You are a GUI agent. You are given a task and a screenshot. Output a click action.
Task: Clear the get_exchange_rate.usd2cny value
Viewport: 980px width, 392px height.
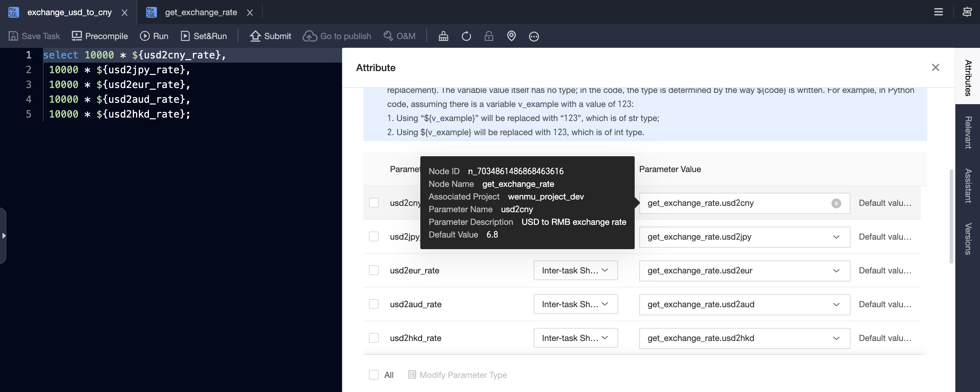836,203
